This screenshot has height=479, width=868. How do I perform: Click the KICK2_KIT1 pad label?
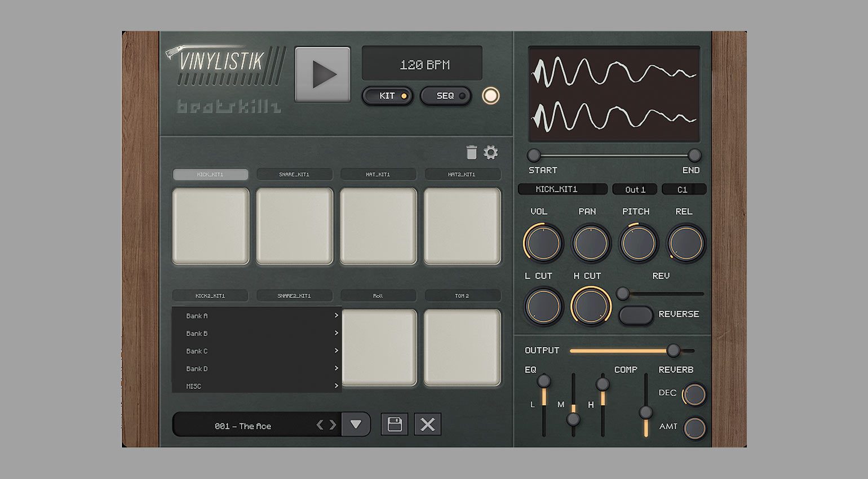(x=210, y=295)
